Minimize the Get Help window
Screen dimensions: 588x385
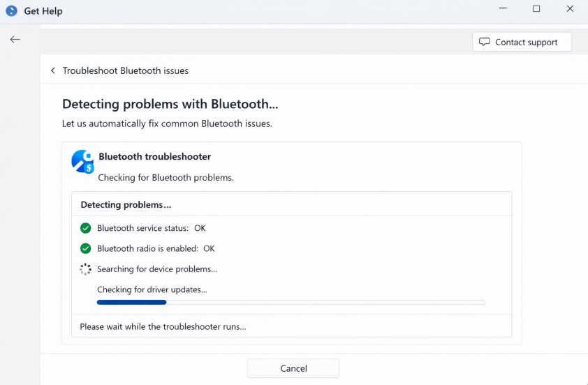point(503,8)
